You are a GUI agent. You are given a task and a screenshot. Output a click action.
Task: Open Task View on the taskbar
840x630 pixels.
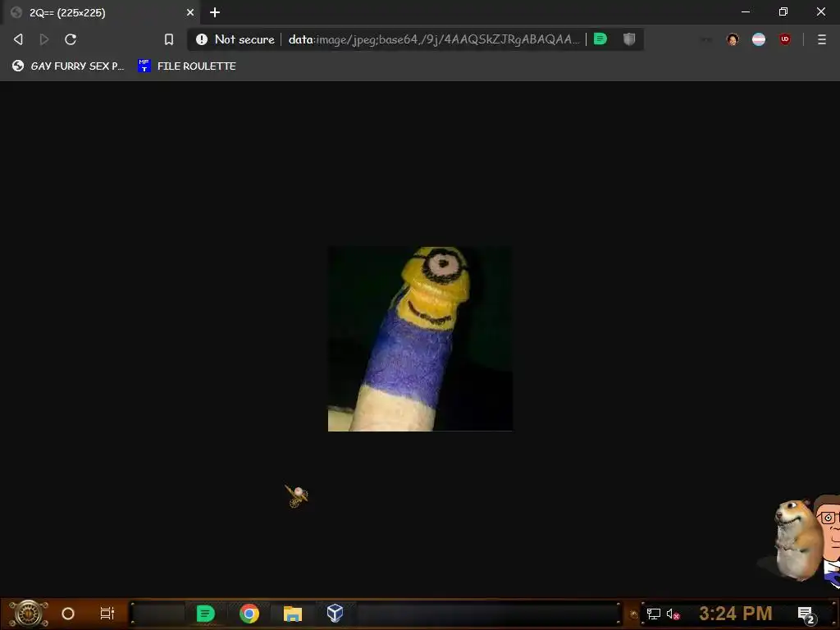pyautogui.click(x=107, y=614)
